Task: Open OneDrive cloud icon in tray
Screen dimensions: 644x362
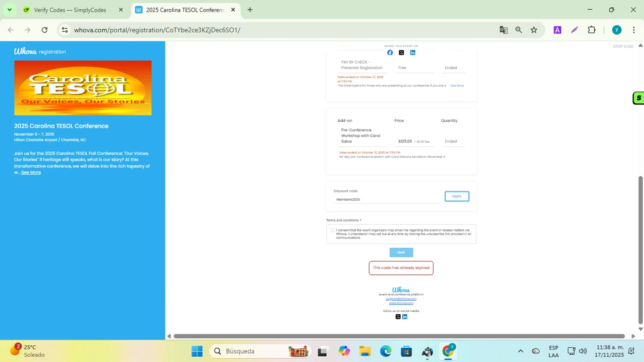Action: pos(536,351)
